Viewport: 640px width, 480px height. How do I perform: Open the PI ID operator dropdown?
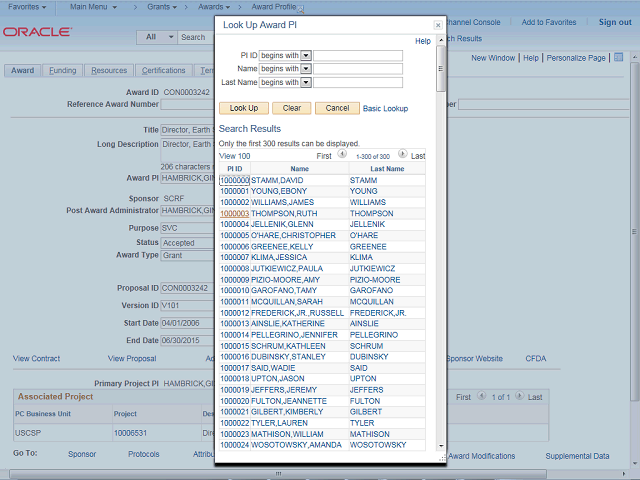tap(307, 55)
